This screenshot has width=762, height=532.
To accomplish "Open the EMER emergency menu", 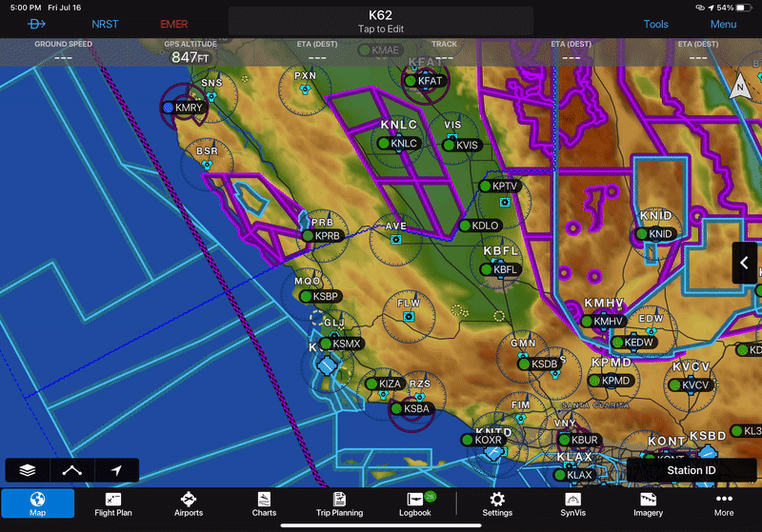I will (x=174, y=25).
